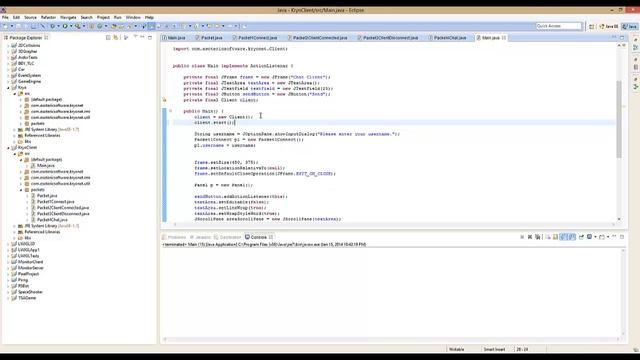This screenshot has width=640, height=360.
Task: Toggle Pin Console
Action: [582, 237]
